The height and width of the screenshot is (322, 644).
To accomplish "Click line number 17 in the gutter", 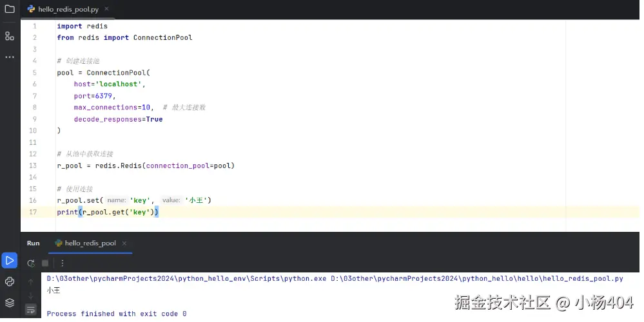I will coord(33,212).
